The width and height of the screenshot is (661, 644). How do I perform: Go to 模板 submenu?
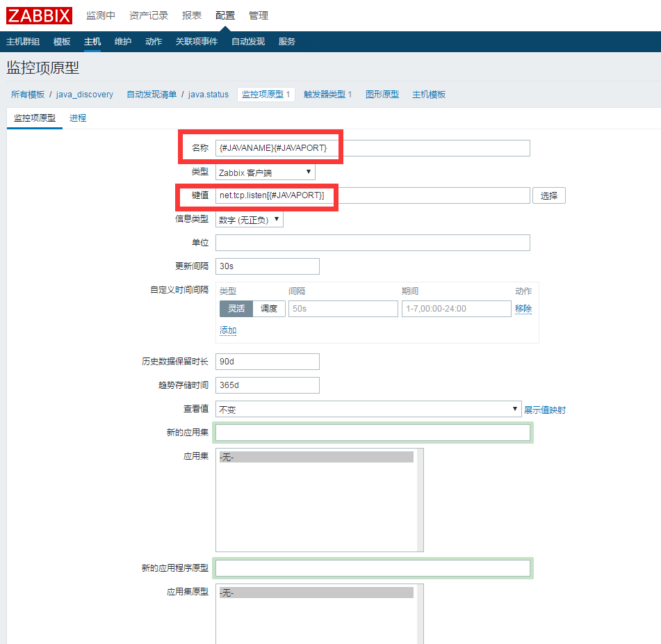tap(62, 42)
